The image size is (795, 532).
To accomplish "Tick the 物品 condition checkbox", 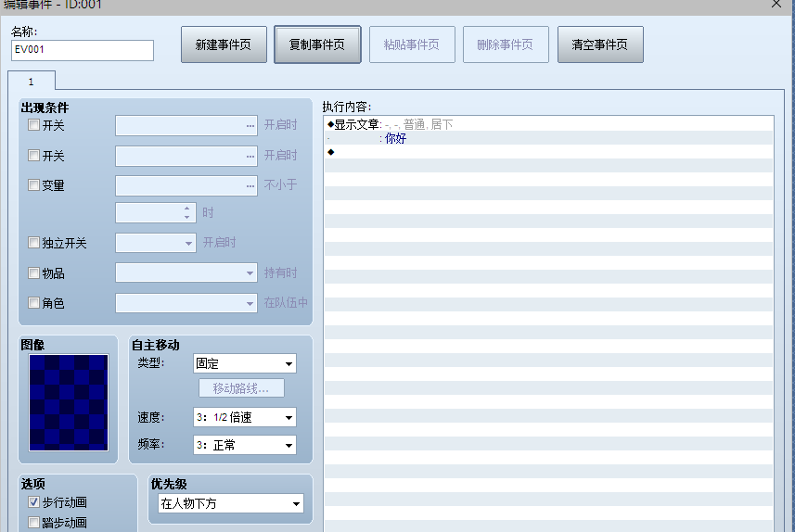I will [33, 273].
